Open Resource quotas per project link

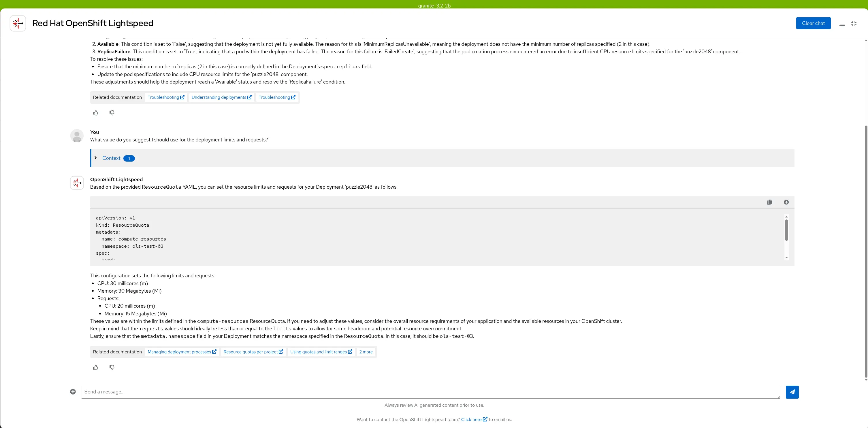[x=253, y=352]
